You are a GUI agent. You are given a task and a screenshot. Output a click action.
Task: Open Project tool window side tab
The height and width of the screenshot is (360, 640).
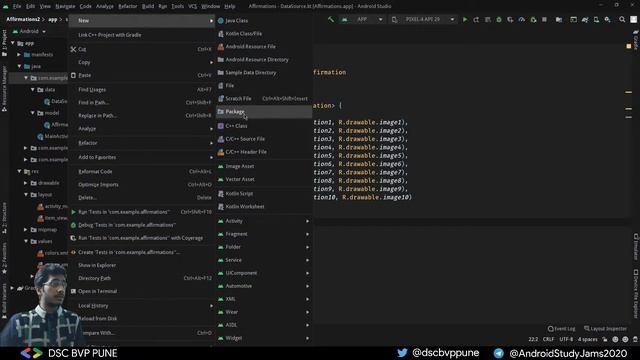click(x=4, y=42)
